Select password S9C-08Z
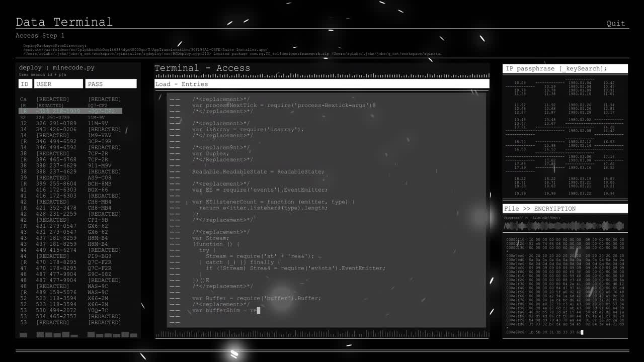 click(x=100, y=274)
